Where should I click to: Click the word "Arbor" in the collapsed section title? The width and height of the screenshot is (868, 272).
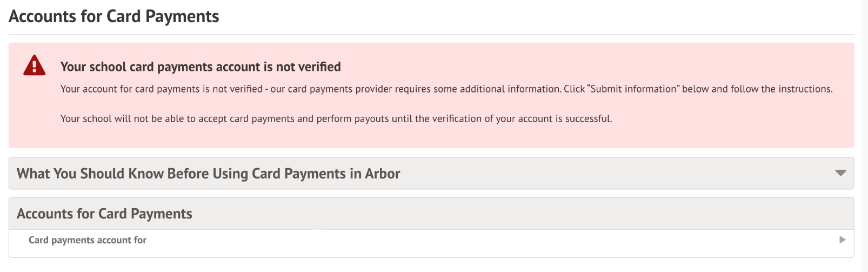383,174
